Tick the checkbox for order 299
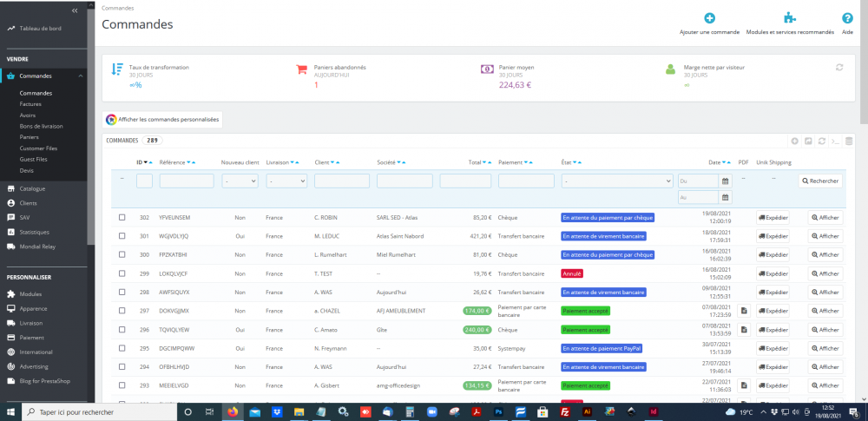The image size is (868, 421). (122, 273)
